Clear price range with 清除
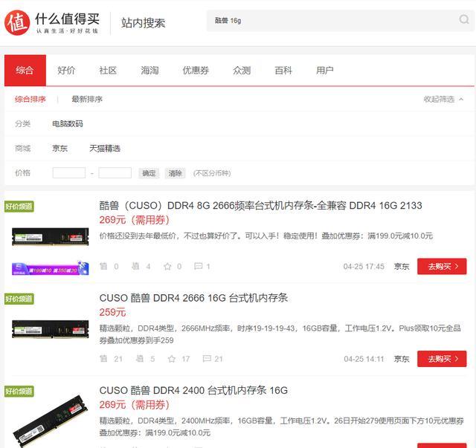 coord(175,173)
